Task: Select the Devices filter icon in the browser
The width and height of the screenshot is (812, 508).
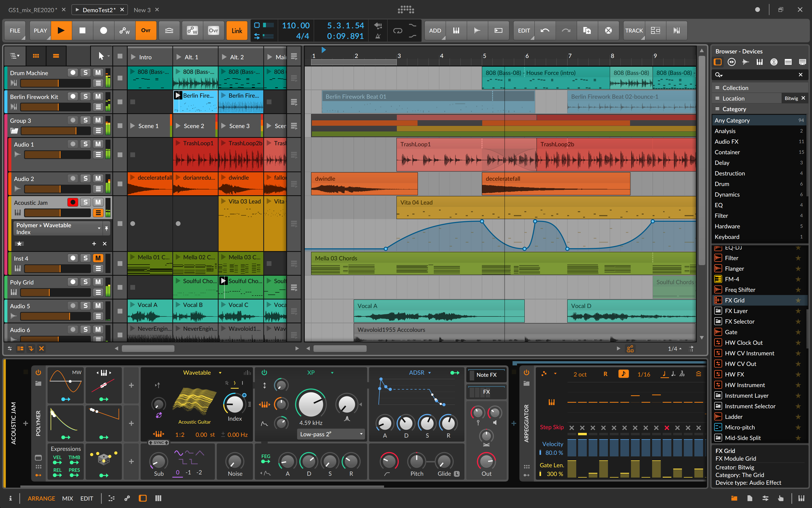Action: pyautogui.click(x=718, y=62)
